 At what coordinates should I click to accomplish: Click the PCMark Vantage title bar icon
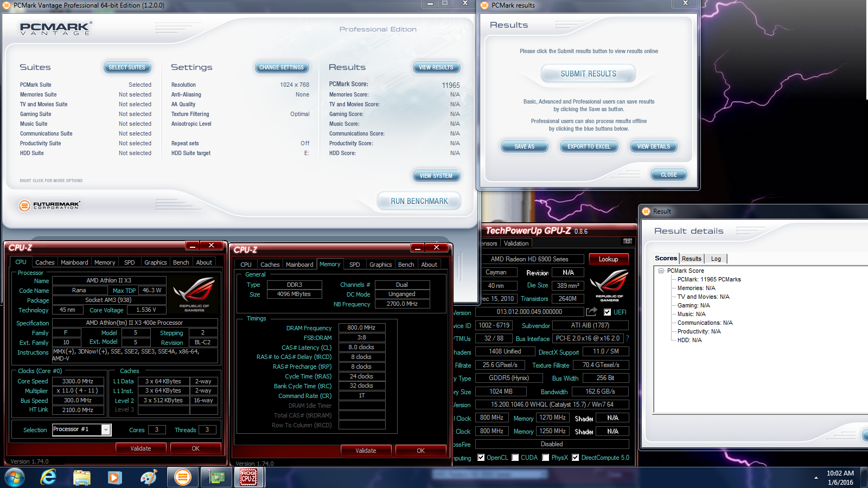tap(7, 5)
